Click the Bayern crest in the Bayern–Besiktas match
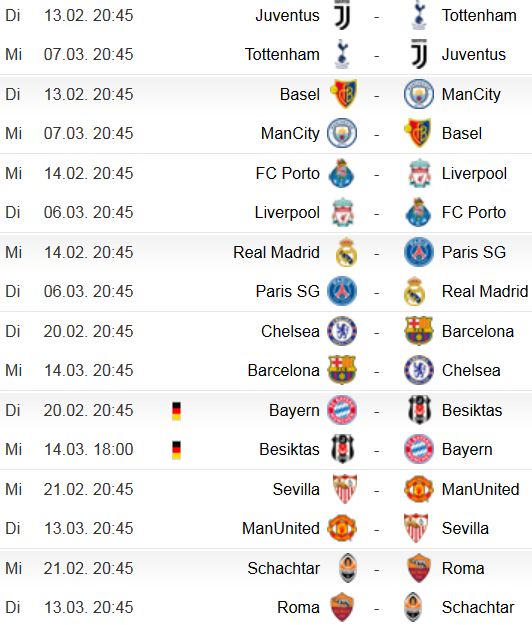532x625 pixels. tap(342, 410)
